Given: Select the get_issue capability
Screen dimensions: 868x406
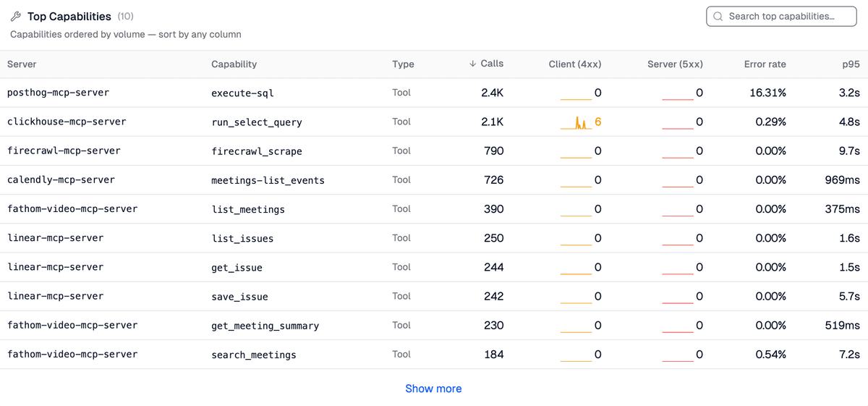Looking at the screenshot, I should [237, 267].
